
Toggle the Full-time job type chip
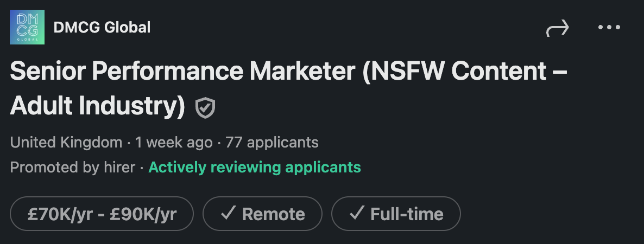pyautogui.click(x=396, y=214)
